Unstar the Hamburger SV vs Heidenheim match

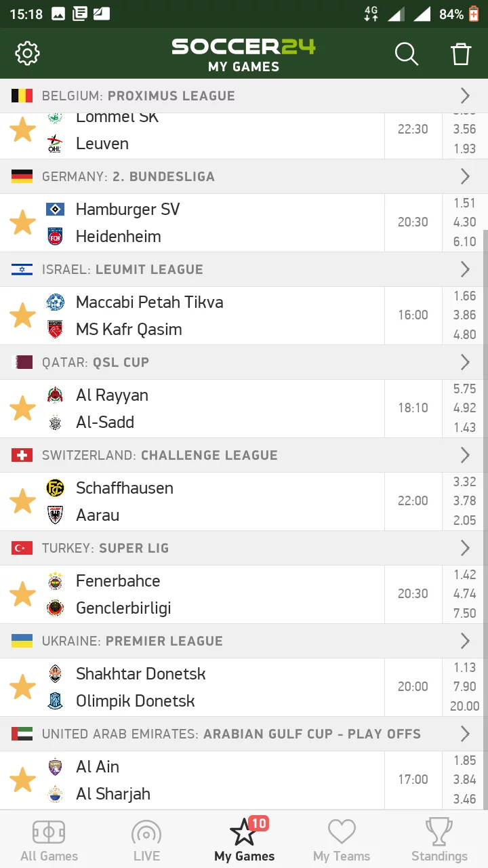click(x=22, y=222)
